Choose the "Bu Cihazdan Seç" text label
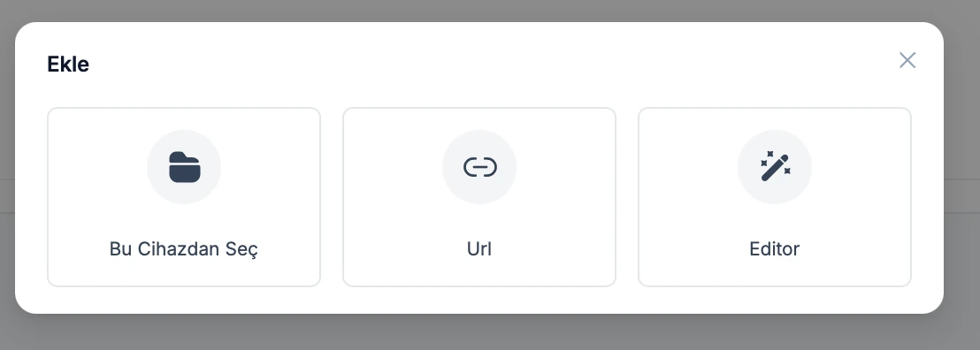 (184, 248)
